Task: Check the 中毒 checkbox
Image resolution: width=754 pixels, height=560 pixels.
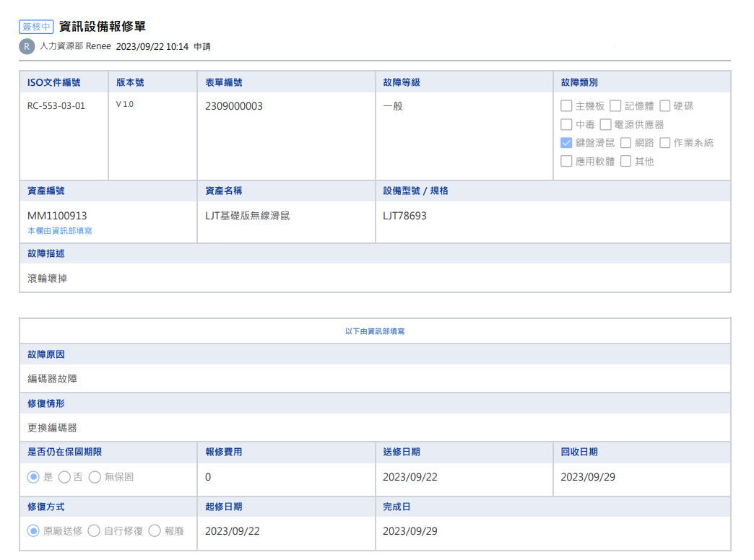Action: pyautogui.click(x=566, y=125)
